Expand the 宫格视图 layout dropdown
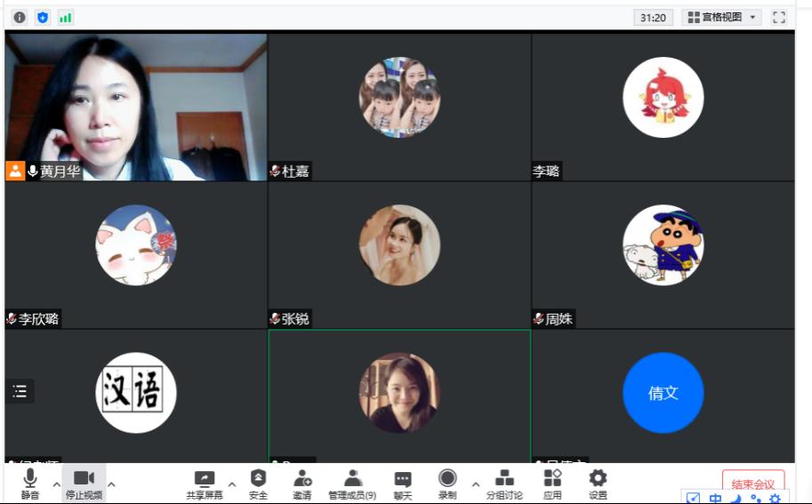 721,17
